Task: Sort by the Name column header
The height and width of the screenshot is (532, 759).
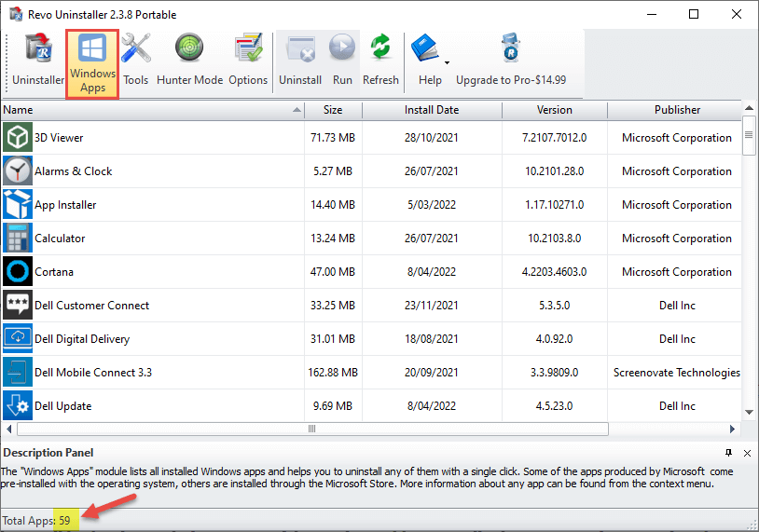Action: click(153, 110)
